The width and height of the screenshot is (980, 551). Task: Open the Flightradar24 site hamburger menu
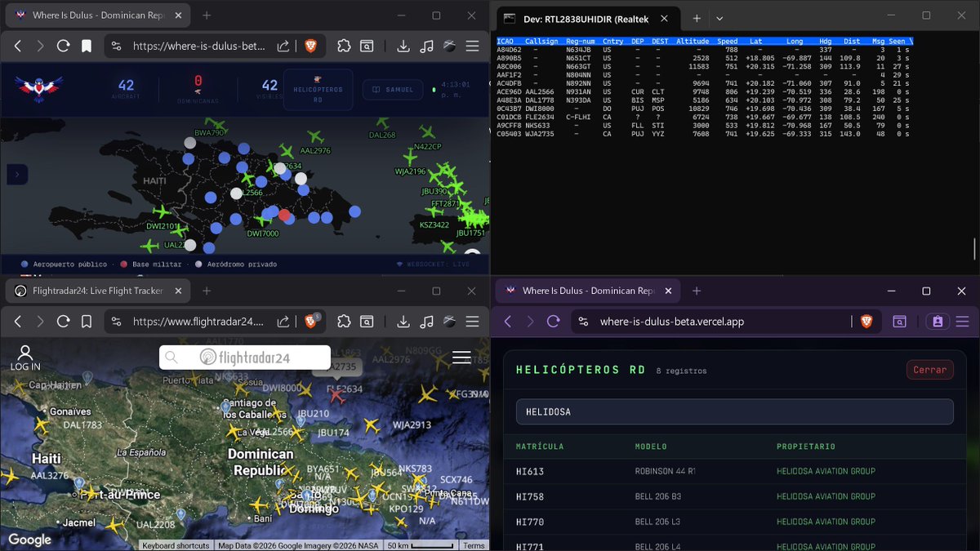coord(461,357)
